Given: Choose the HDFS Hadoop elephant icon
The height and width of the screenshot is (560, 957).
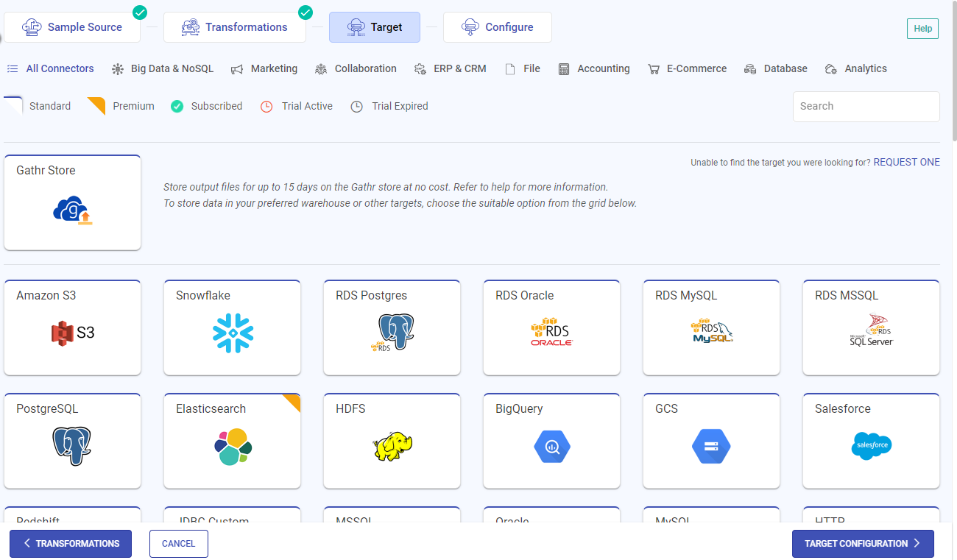Looking at the screenshot, I should pyautogui.click(x=392, y=446).
